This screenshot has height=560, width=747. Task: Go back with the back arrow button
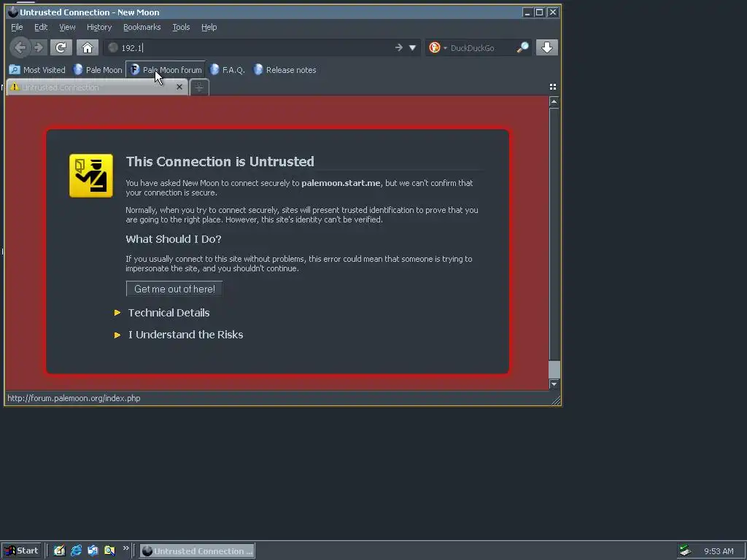click(x=20, y=47)
